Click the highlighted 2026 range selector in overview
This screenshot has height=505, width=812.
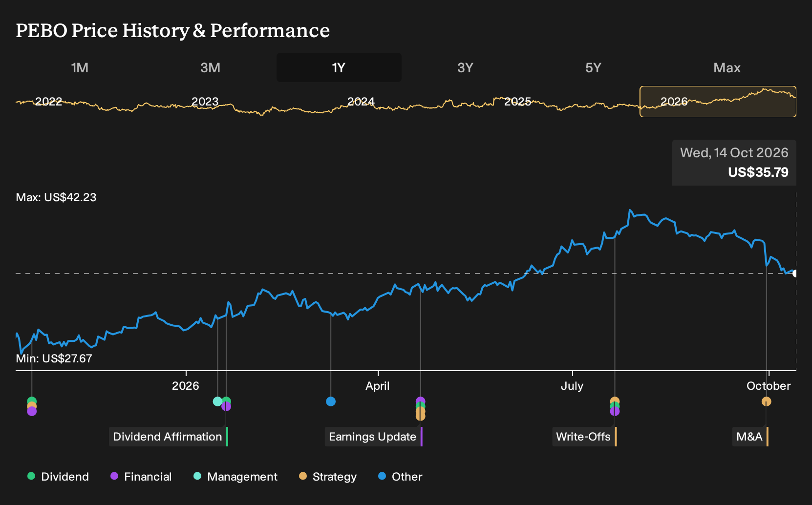[718, 102]
